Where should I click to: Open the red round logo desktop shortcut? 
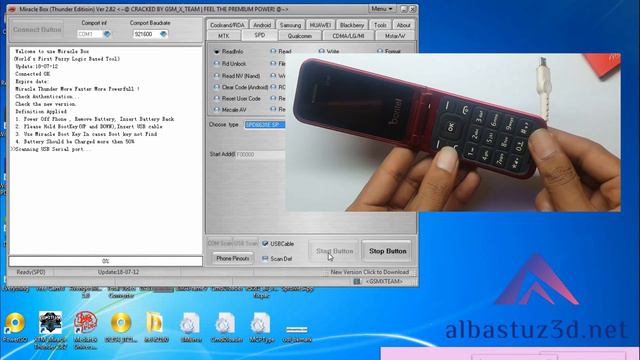coord(85,330)
